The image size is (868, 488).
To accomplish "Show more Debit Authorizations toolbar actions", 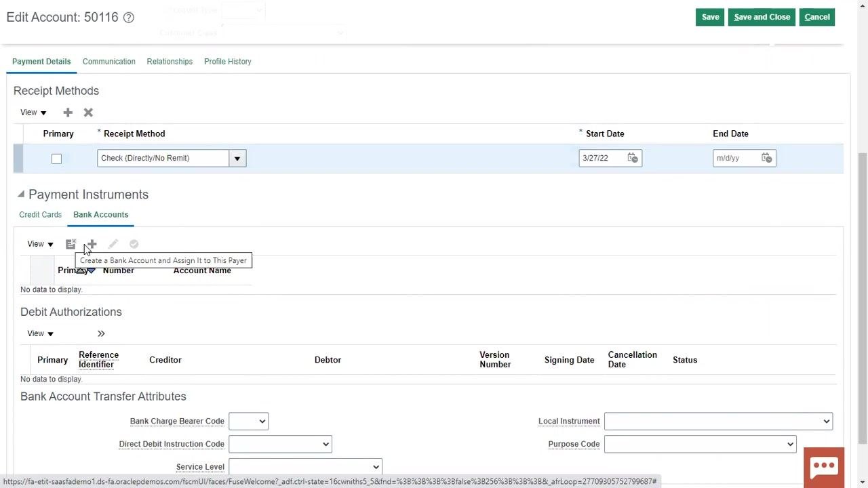I will (x=101, y=333).
